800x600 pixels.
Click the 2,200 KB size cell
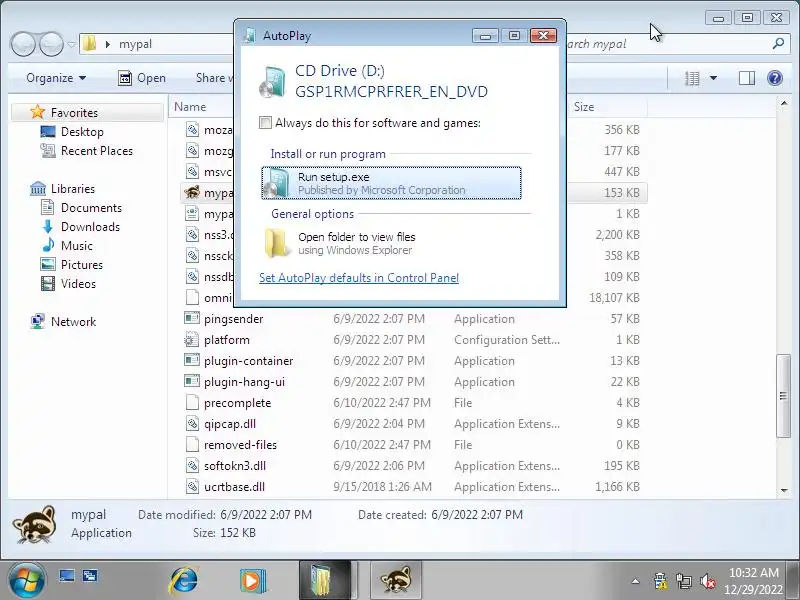tap(617, 235)
